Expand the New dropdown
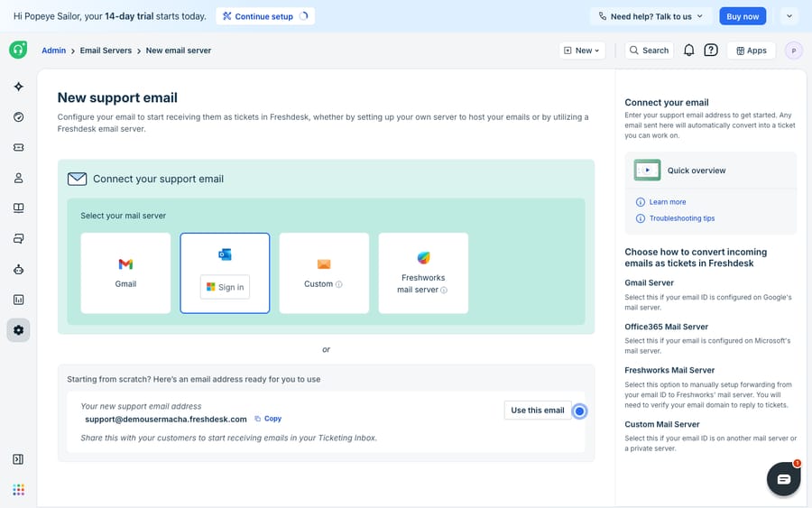 [582, 51]
